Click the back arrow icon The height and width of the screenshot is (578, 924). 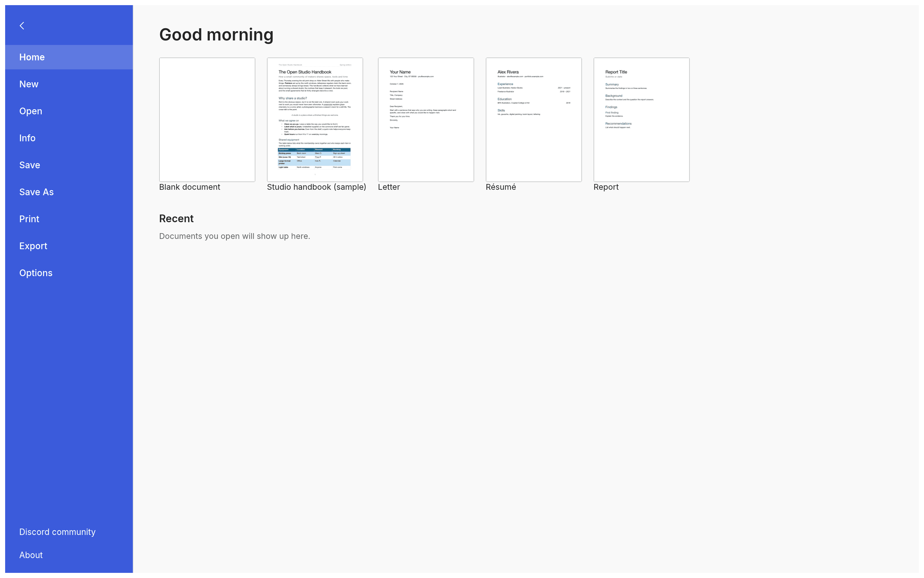[x=22, y=26]
